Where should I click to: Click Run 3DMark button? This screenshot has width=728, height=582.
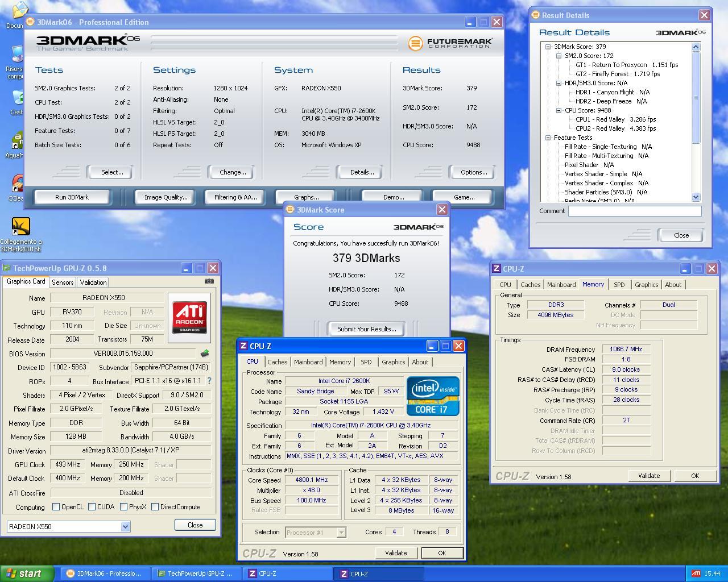pos(72,197)
